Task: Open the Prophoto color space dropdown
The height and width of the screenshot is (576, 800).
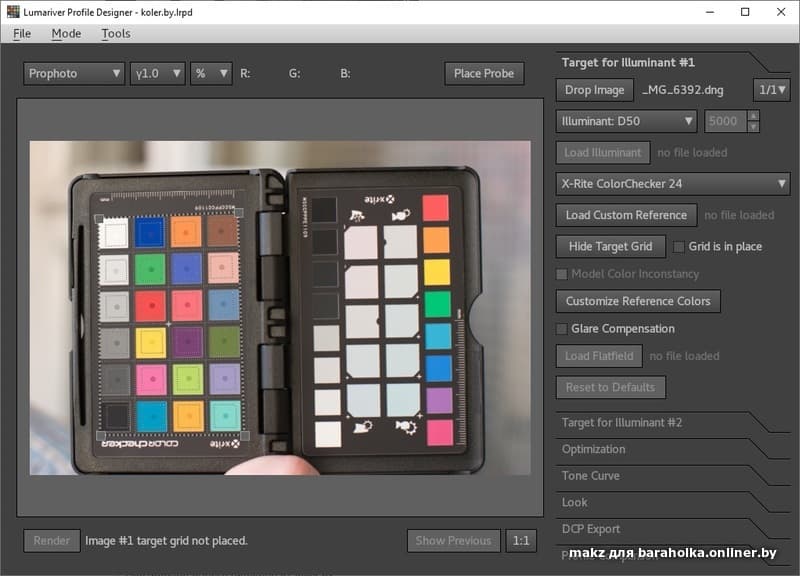Action: point(74,73)
